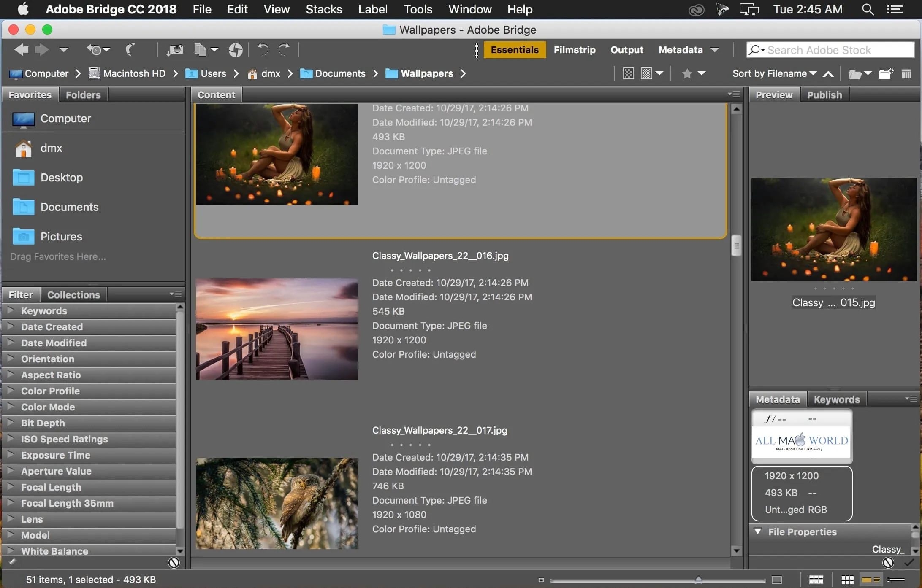Delete the selected item using the trash icon
Image resolution: width=922 pixels, height=588 pixels.
(906, 73)
